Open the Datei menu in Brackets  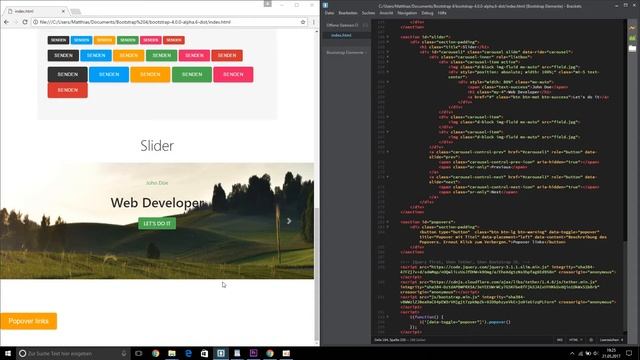tap(329, 13)
